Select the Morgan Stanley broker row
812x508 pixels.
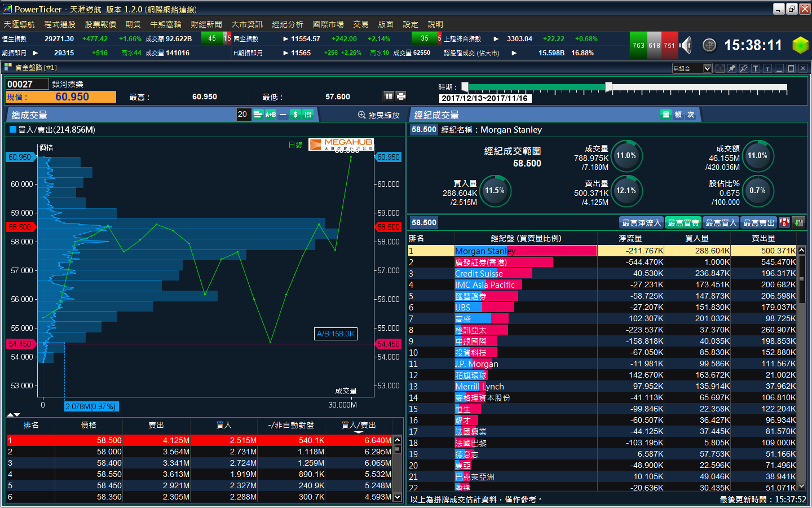click(602, 251)
